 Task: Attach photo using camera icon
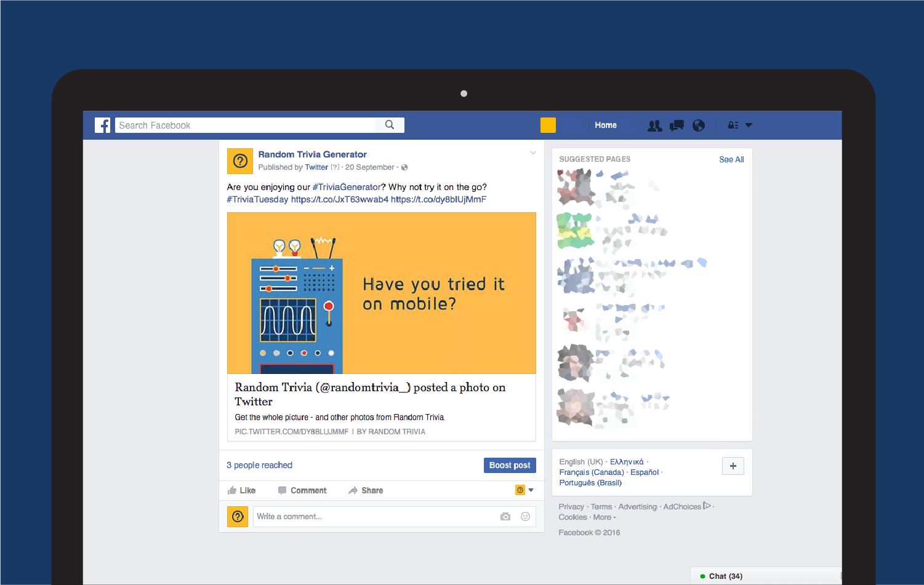pyautogui.click(x=505, y=517)
